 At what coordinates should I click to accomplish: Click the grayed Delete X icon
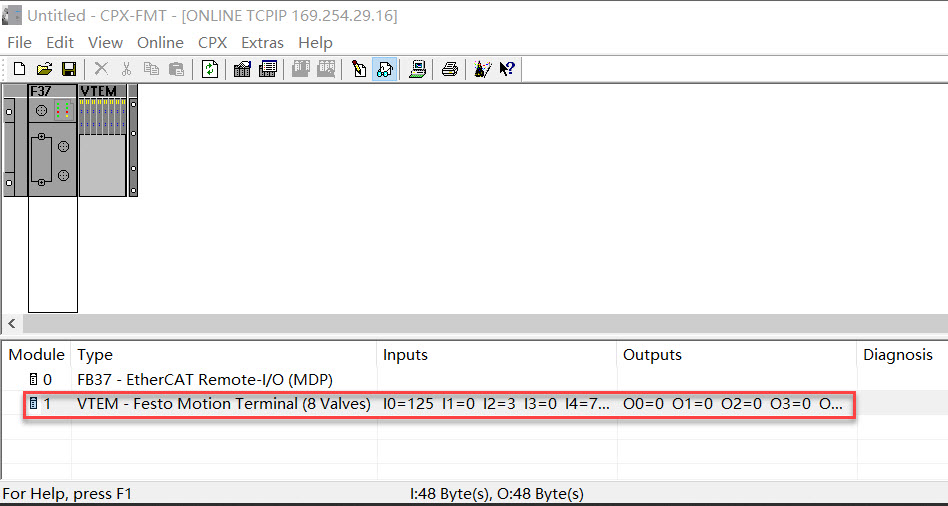101,69
